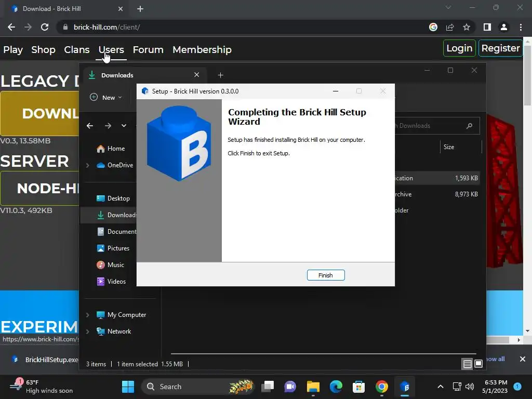This screenshot has width=532, height=399.
Task: Open the Chat app on taskbar
Action: pyautogui.click(x=290, y=387)
